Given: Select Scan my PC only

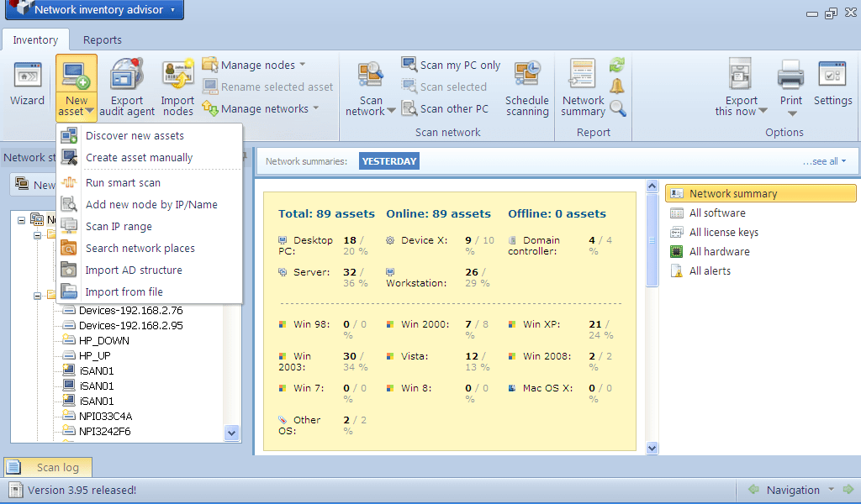Looking at the screenshot, I should [x=452, y=64].
